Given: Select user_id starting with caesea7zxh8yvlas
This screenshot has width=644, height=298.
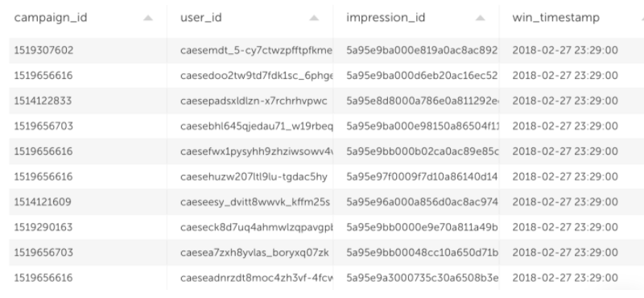Looking at the screenshot, I should (x=254, y=253).
